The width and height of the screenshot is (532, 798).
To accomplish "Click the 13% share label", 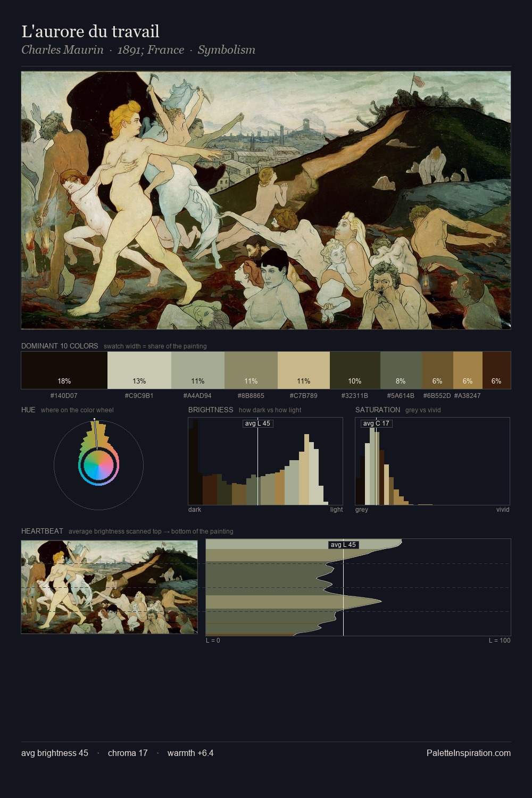I will 139,381.
